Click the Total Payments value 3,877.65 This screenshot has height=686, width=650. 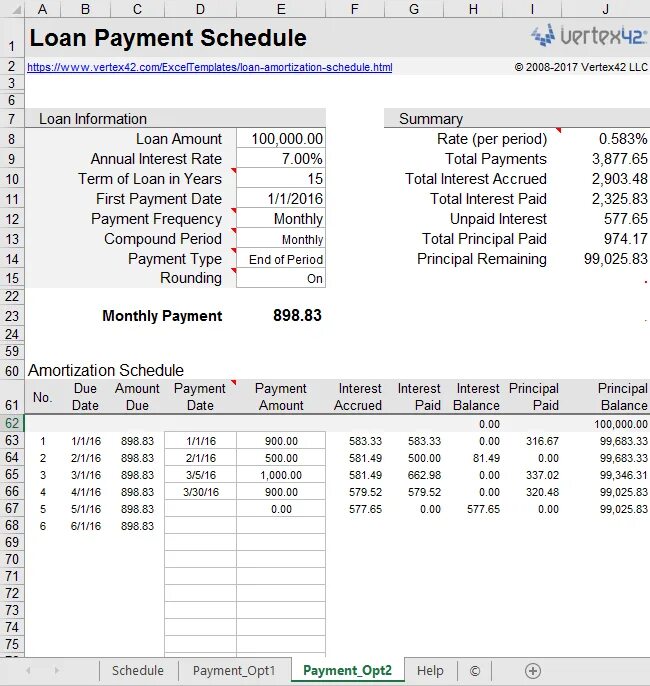pyautogui.click(x=619, y=158)
